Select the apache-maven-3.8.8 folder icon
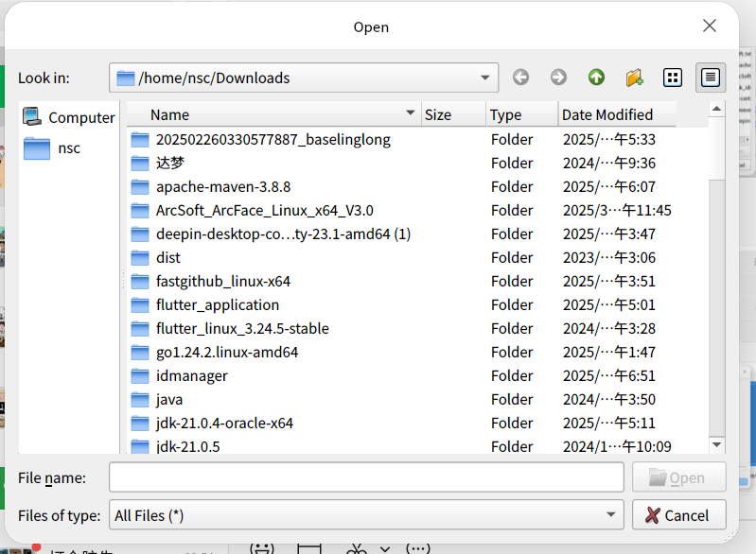The image size is (756, 554). pos(140,187)
